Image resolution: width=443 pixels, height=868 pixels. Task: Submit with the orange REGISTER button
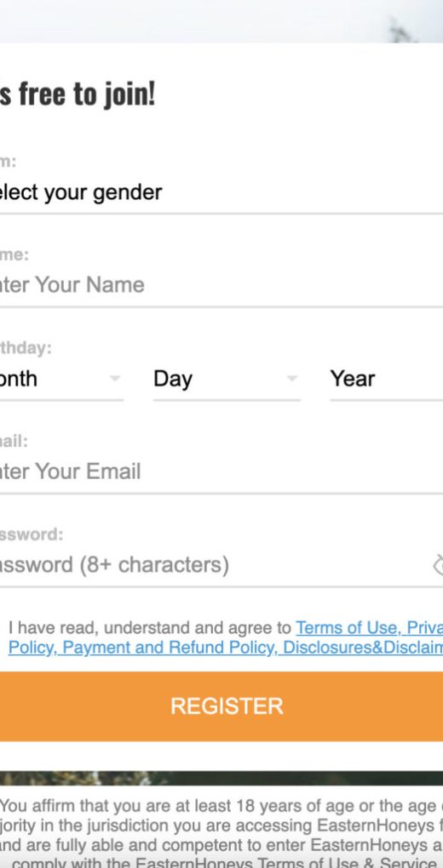coord(221,706)
